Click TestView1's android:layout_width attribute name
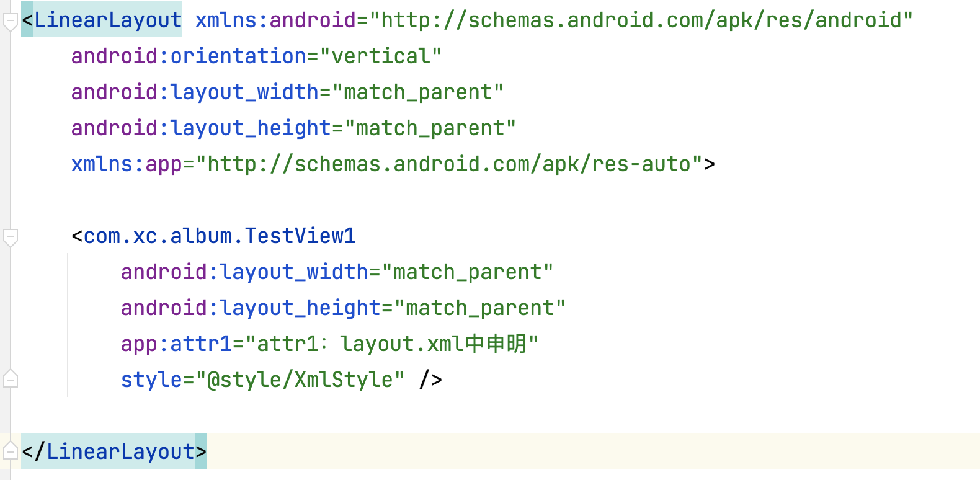The width and height of the screenshot is (980, 480). pyautogui.click(x=244, y=272)
